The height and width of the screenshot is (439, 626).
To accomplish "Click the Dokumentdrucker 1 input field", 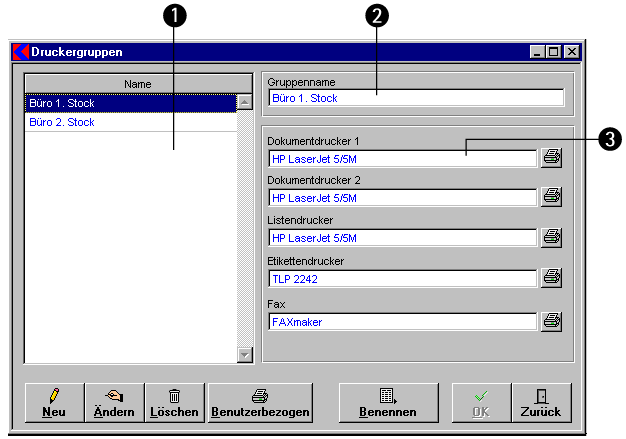I will [x=403, y=158].
